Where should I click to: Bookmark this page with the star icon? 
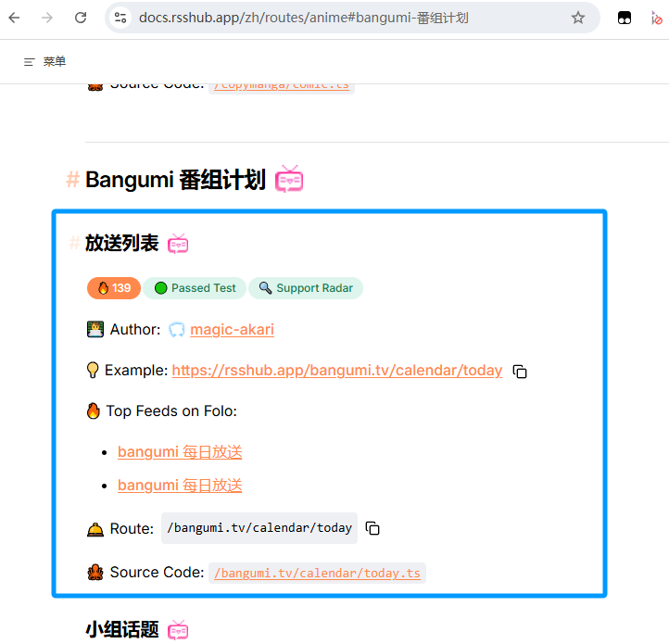[x=578, y=18]
